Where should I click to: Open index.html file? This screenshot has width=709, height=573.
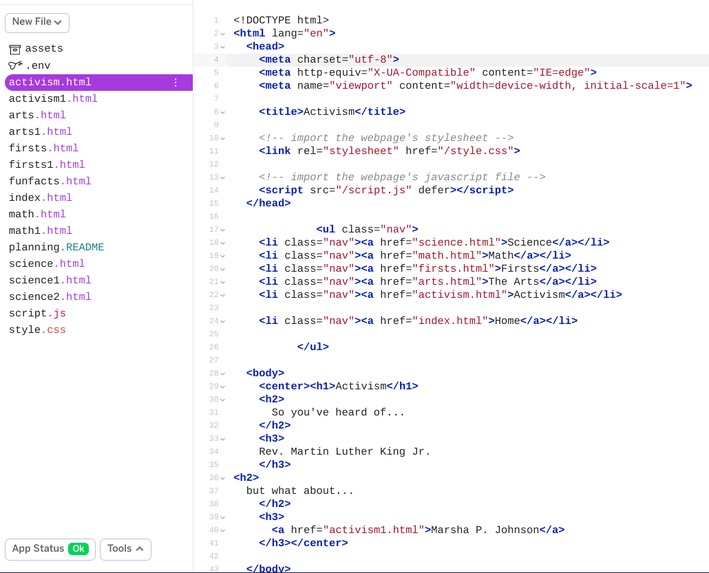coord(40,198)
